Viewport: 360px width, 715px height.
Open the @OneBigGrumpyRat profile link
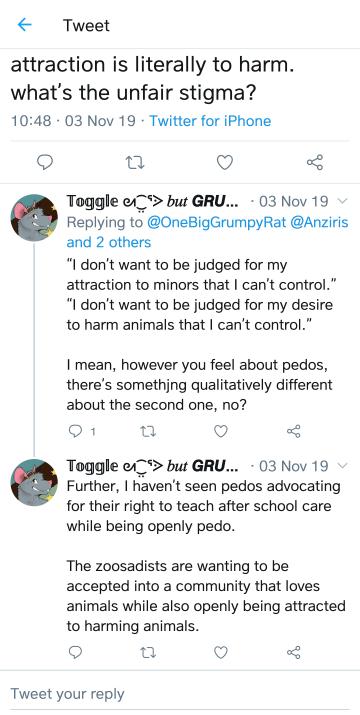click(215, 223)
